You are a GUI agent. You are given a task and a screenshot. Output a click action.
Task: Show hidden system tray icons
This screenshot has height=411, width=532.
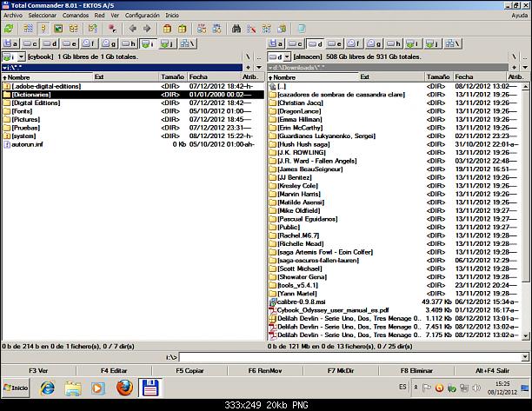pos(416,388)
